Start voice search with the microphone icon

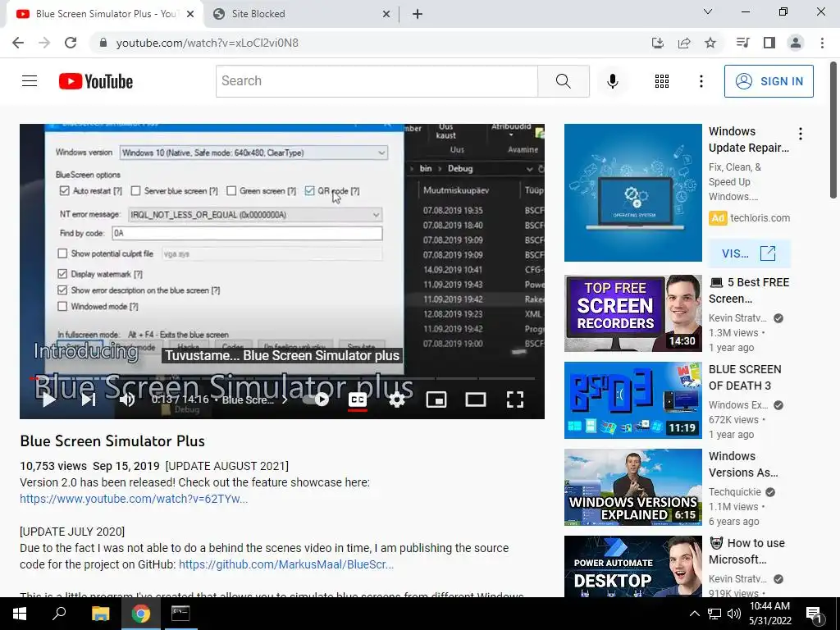[612, 81]
